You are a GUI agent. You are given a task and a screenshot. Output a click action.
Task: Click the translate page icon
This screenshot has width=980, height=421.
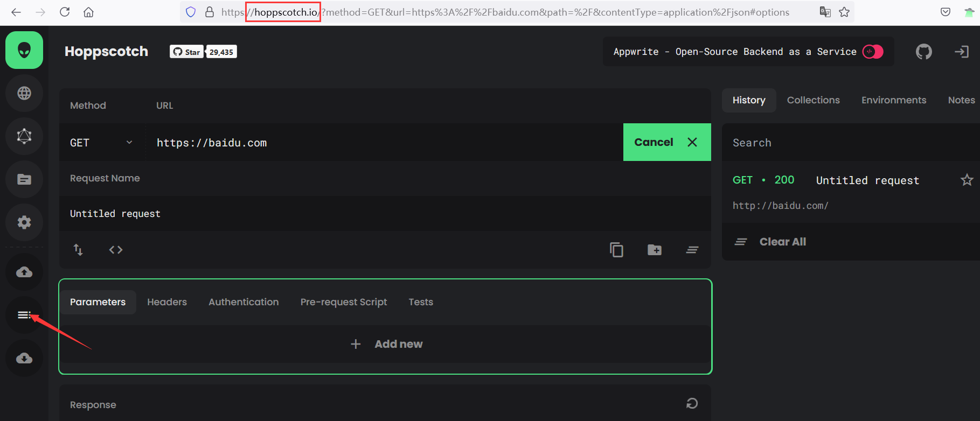click(825, 12)
